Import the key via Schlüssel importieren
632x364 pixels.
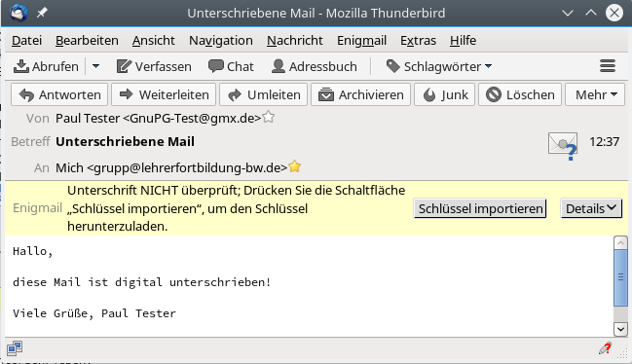[x=480, y=208]
